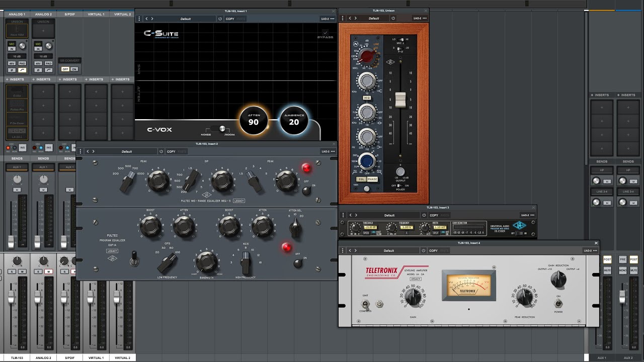Click COPY in C-Vox Insert 1 toolbar
The image size is (644, 362).
[x=230, y=19]
